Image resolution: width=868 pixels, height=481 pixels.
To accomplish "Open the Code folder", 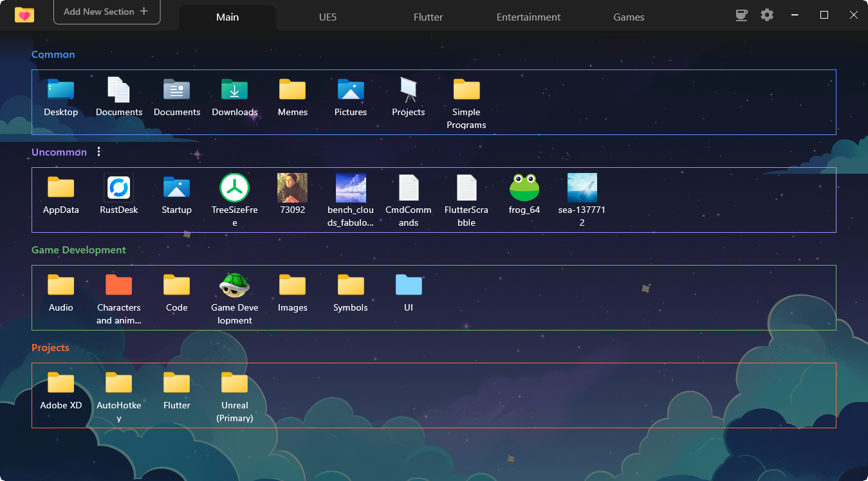I will coord(177,294).
